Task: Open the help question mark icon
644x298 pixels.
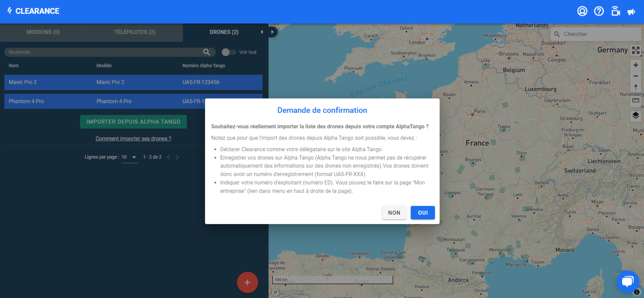Action: (x=599, y=12)
